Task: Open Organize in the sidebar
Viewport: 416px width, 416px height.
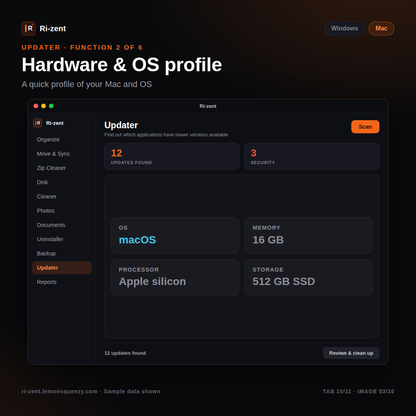Action: tap(62, 139)
